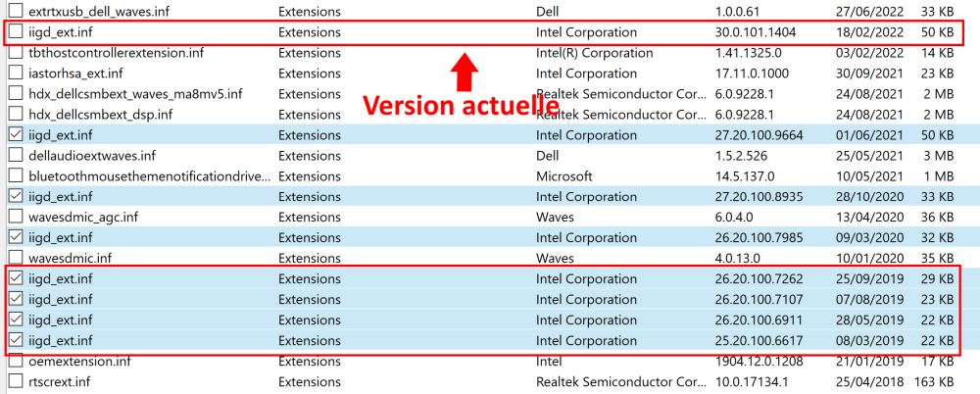
Task: Click the "Version actuelle" red label
Action: point(461,105)
